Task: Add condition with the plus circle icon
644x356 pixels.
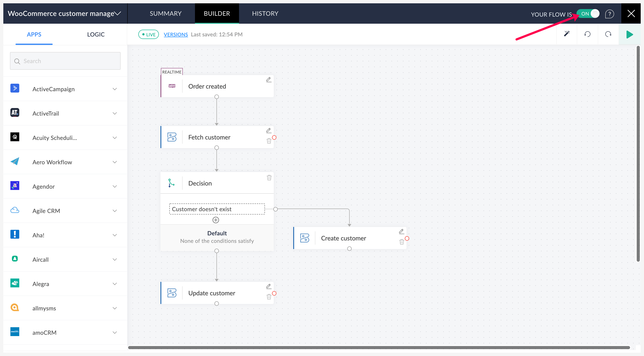Action: pyautogui.click(x=216, y=220)
